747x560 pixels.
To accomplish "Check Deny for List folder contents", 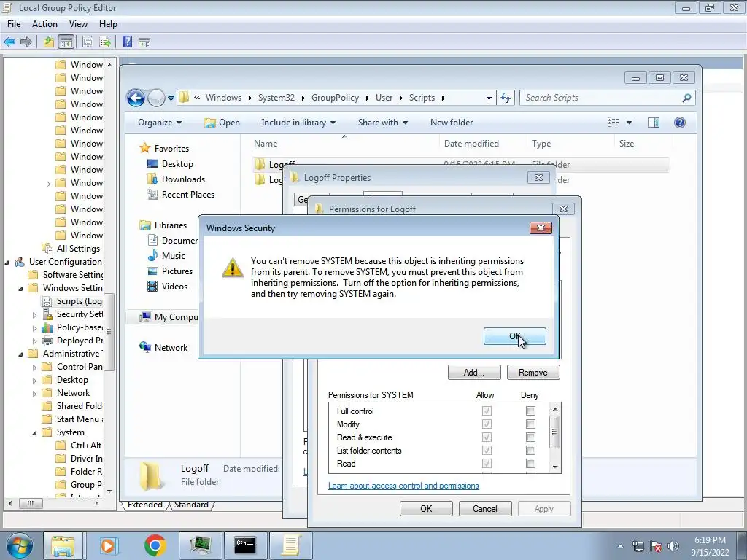I will point(530,451).
